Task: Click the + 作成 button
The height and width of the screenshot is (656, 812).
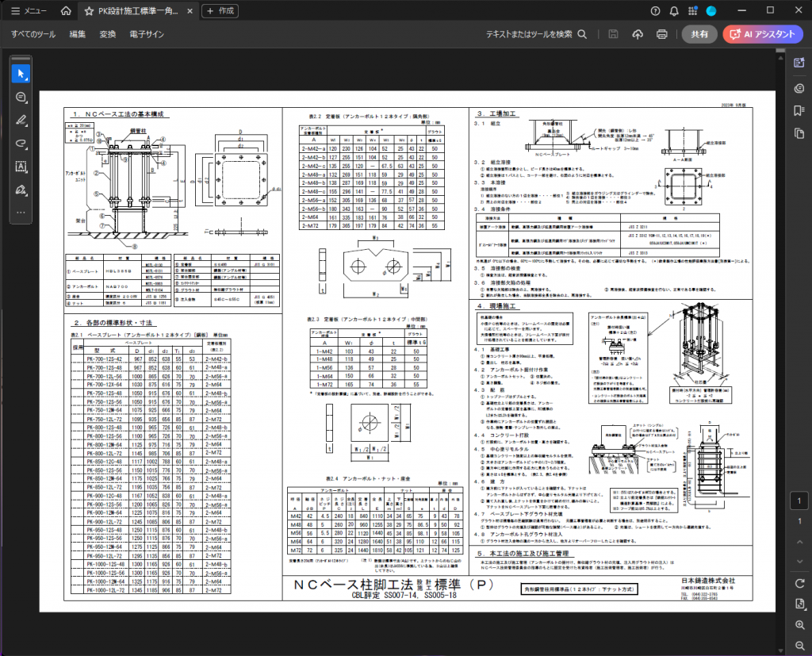Action: coord(220,11)
